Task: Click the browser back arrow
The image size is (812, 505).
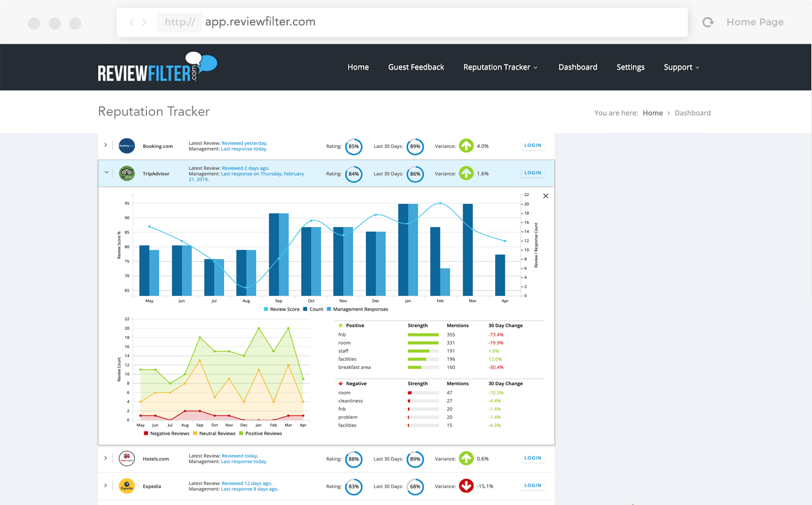Action: coord(132,22)
